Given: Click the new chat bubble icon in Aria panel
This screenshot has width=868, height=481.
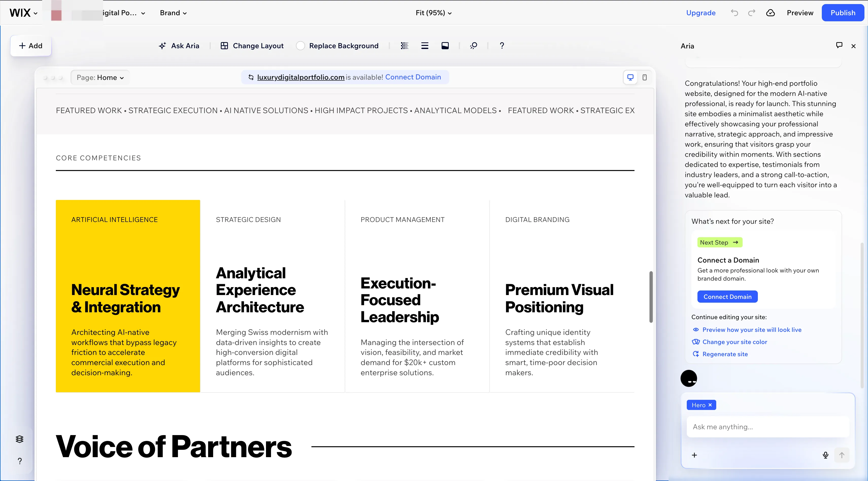Looking at the screenshot, I should (839, 45).
